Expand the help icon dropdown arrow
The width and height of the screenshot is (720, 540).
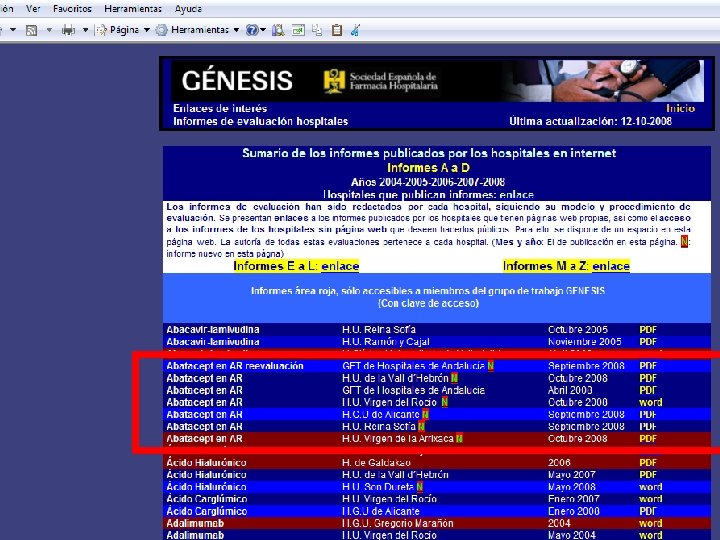click(263, 30)
